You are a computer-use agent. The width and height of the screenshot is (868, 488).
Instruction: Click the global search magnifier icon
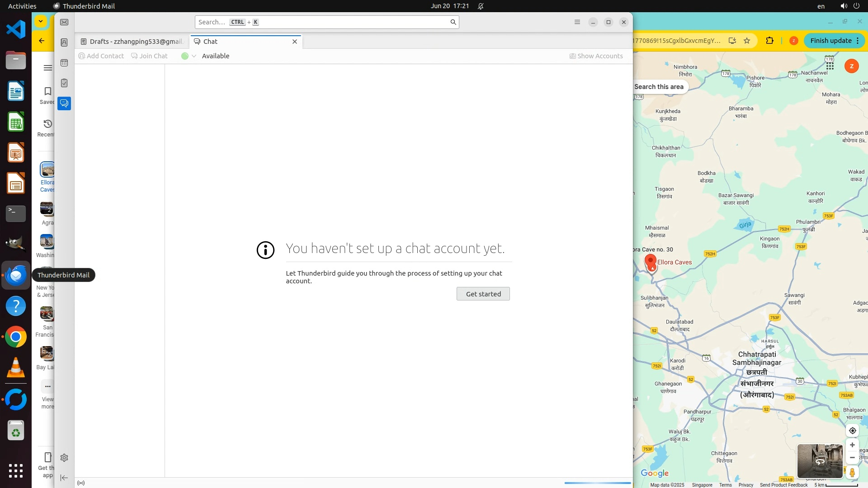pyautogui.click(x=453, y=22)
